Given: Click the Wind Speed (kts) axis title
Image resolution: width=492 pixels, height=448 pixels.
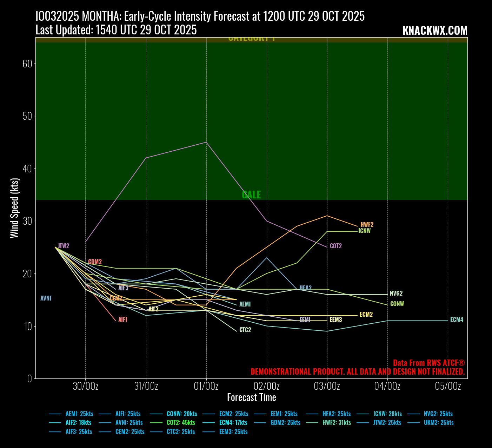Looking at the screenshot, I should click(14, 208).
